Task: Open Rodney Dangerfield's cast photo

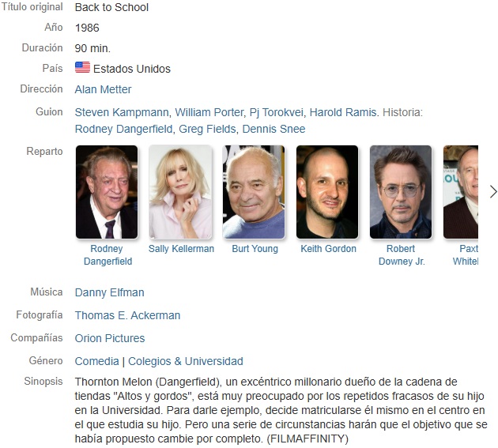Action: pyautogui.click(x=107, y=192)
